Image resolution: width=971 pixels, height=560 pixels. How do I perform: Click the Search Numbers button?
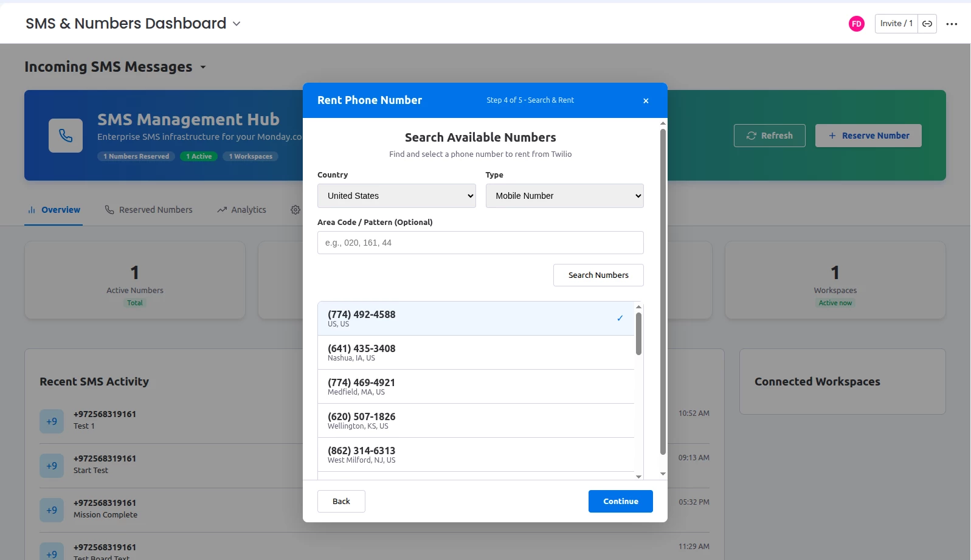(x=598, y=275)
